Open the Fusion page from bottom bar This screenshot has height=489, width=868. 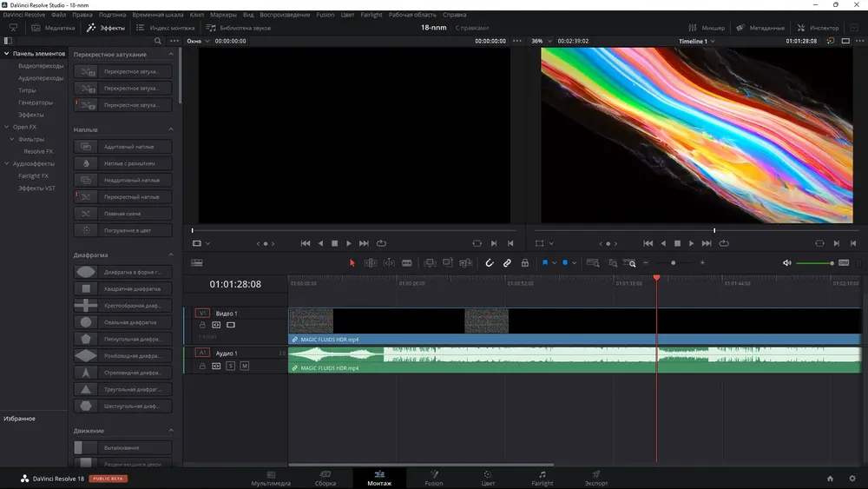433,479
